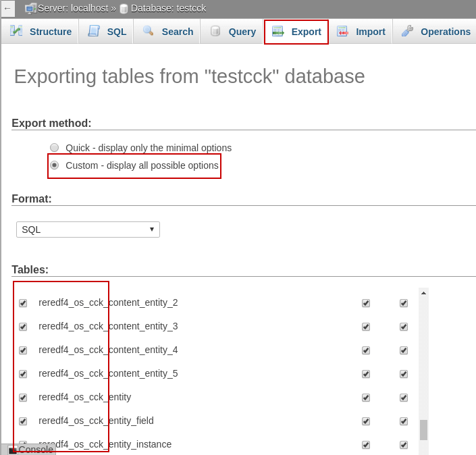Click the SQL tab icon

(x=94, y=31)
